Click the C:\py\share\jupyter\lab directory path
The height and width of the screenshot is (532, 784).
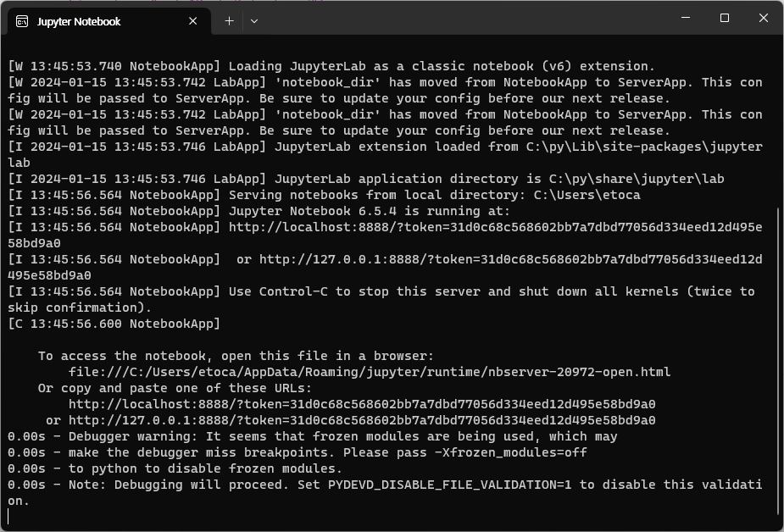click(x=637, y=179)
